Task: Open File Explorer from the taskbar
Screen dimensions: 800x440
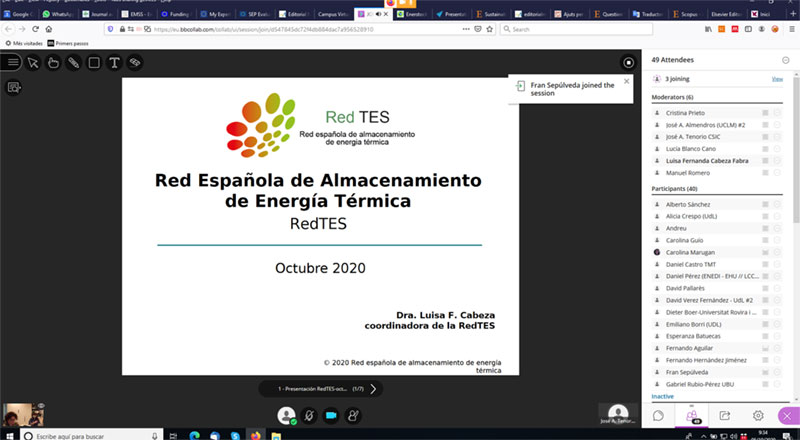Action: pyautogui.click(x=276, y=435)
